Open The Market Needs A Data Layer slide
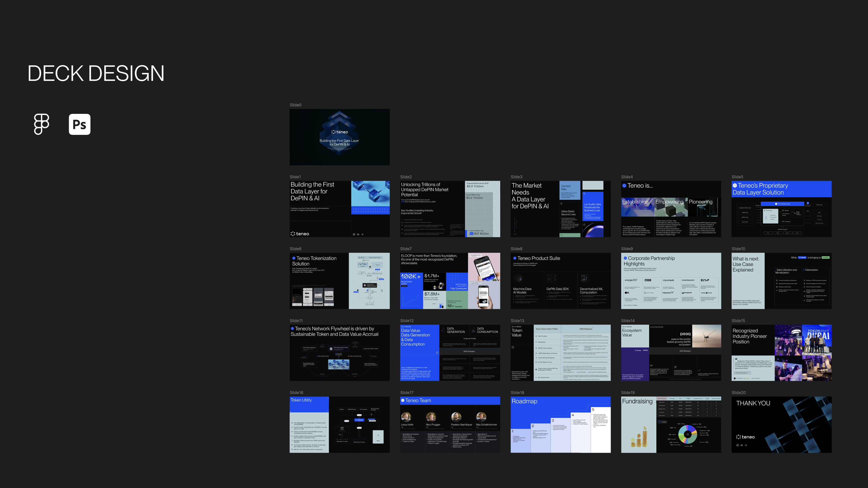 [x=560, y=209]
